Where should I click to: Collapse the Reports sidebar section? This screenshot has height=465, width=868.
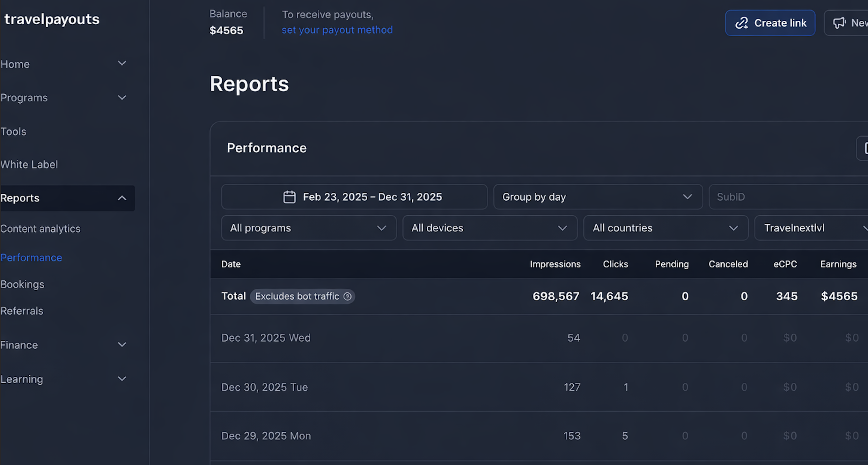(x=122, y=198)
